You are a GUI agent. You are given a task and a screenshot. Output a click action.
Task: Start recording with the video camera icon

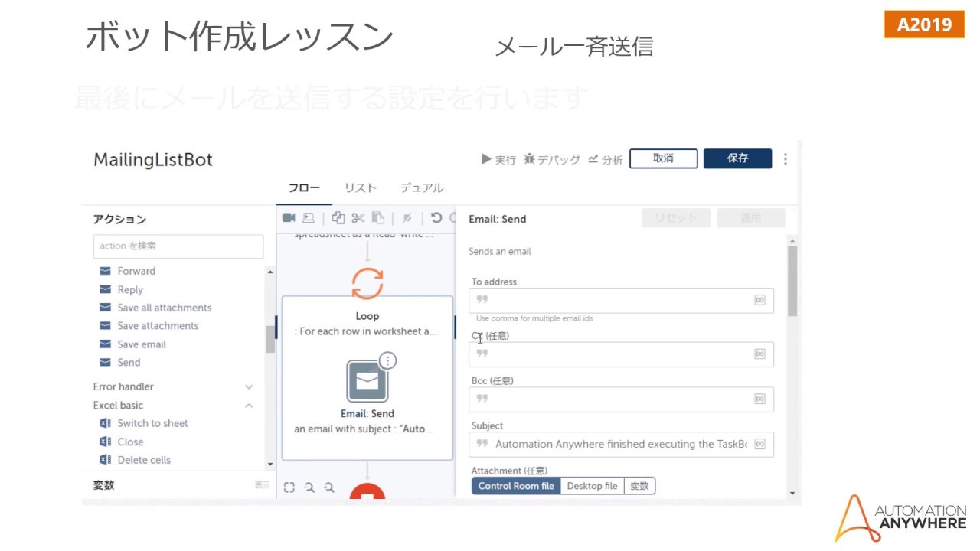[x=289, y=218]
